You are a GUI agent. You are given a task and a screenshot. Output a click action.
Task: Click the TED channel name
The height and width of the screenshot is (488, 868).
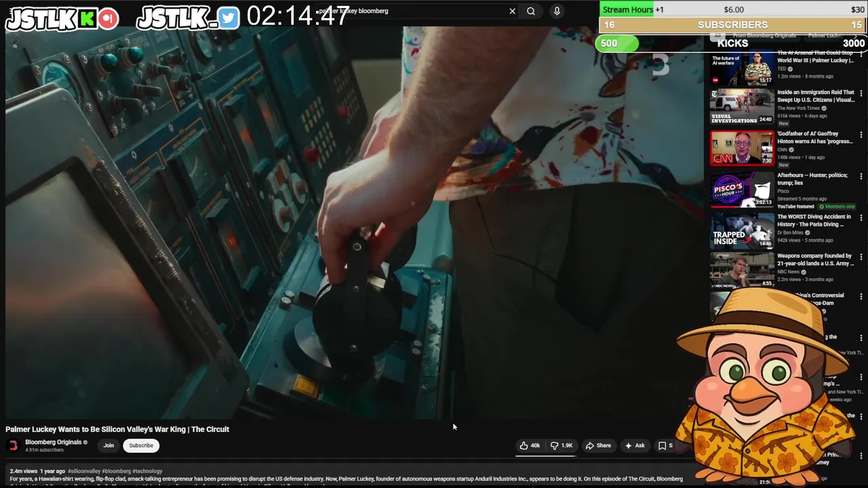tap(781, 68)
